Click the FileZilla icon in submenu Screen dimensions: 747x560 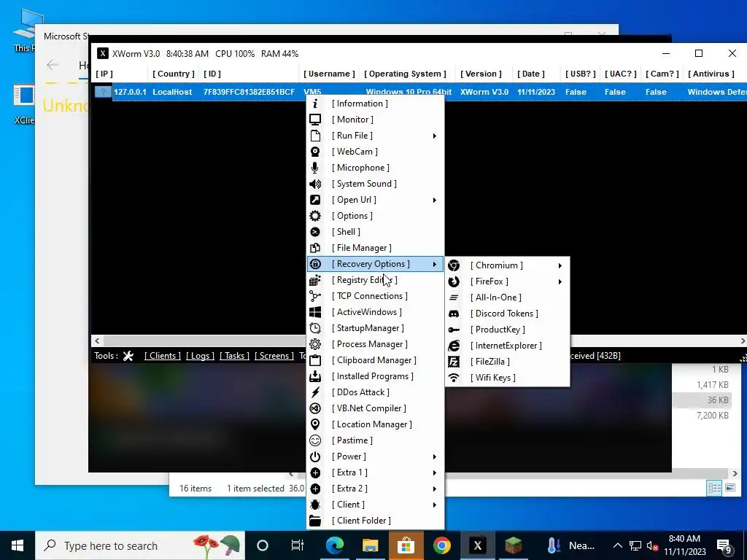coord(454,362)
